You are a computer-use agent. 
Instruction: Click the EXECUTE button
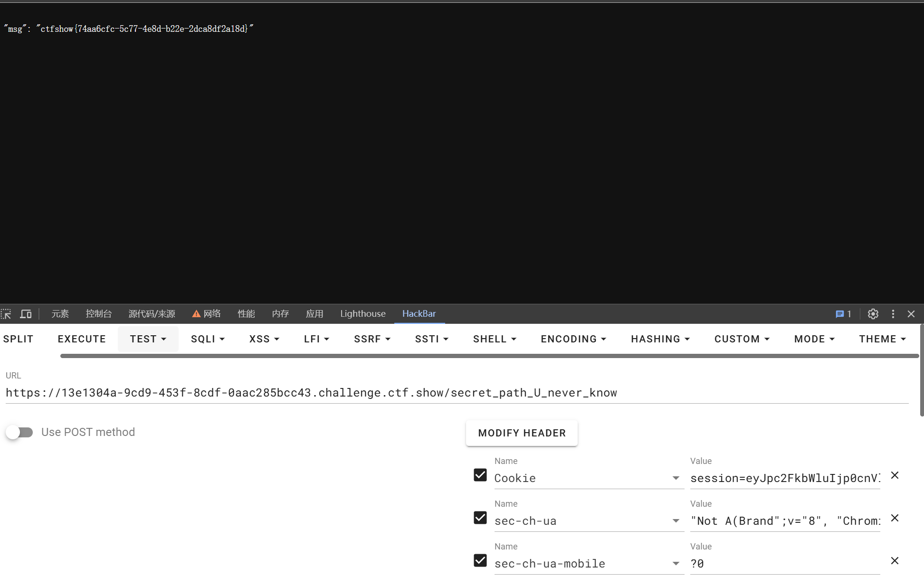click(82, 339)
